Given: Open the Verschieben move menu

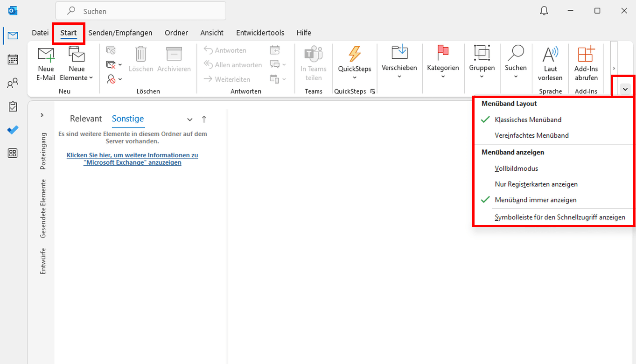Looking at the screenshot, I should (x=399, y=62).
